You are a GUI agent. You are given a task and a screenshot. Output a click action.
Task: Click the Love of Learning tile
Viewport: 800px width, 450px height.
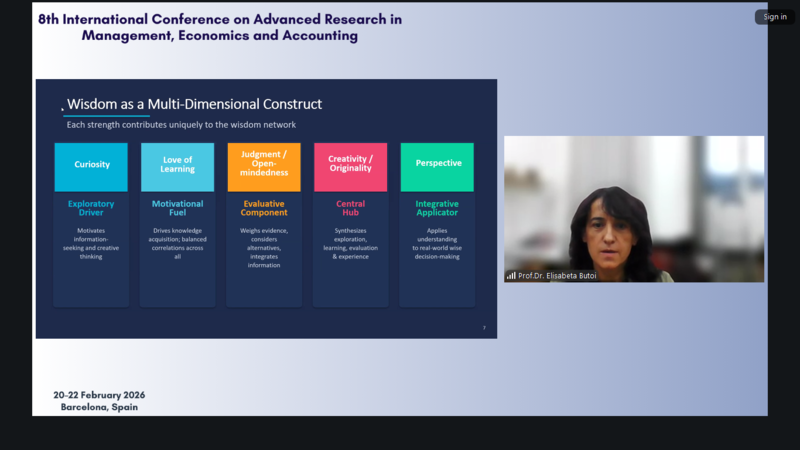click(177, 165)
